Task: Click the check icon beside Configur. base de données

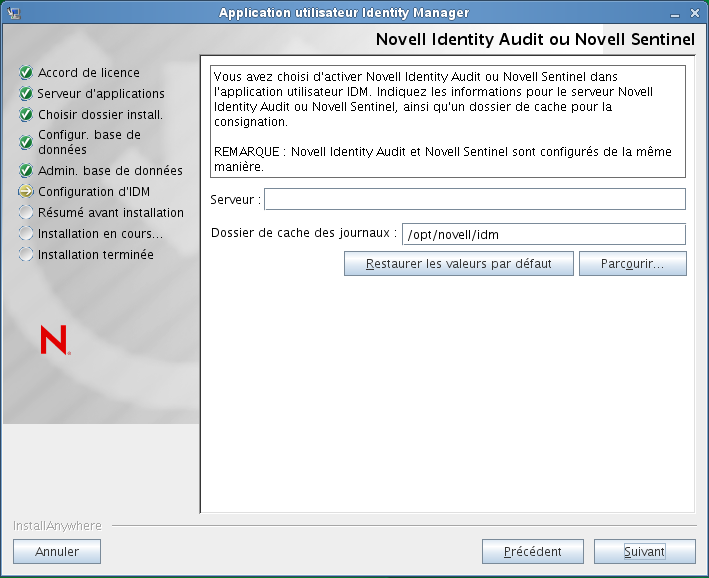Action: 26,142
